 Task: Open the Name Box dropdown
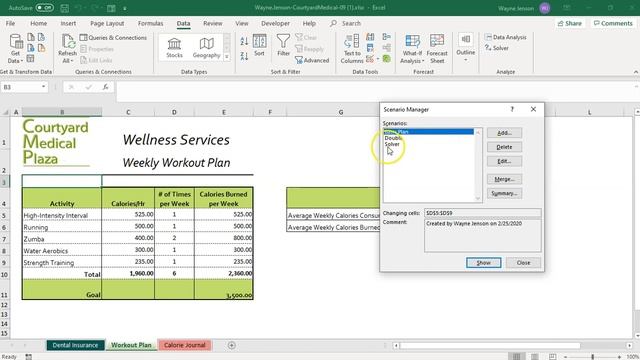point(43,87)
